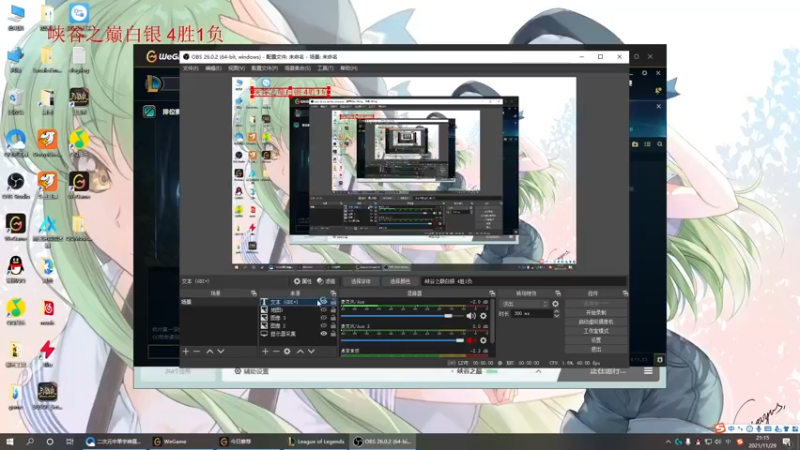Pop out the Controls dock panel
The width and height of the screenshot is (800, 450).
(x=625, y=293)
